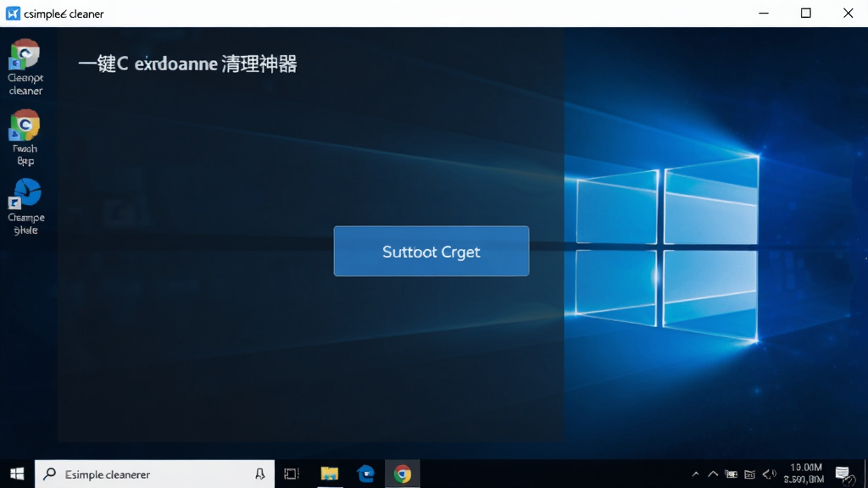
Task: Open the taskbar clock and date
Action: [x=804, y=474]
